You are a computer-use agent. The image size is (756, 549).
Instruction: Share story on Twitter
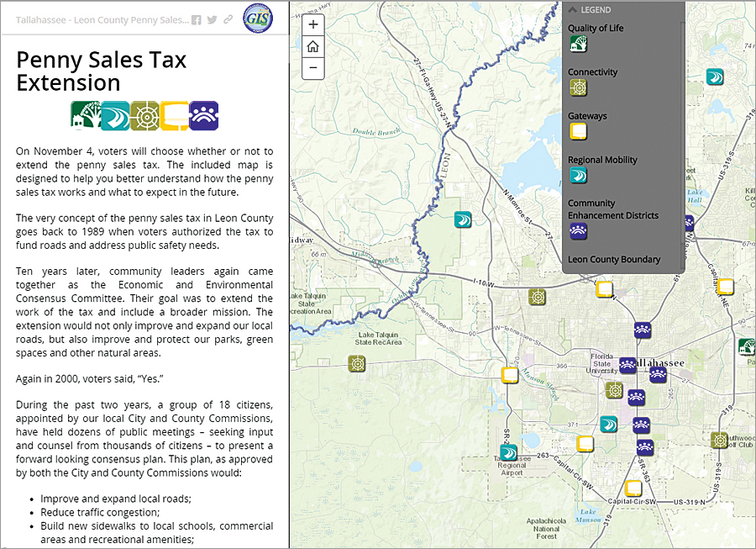click(x=212, y=19)
